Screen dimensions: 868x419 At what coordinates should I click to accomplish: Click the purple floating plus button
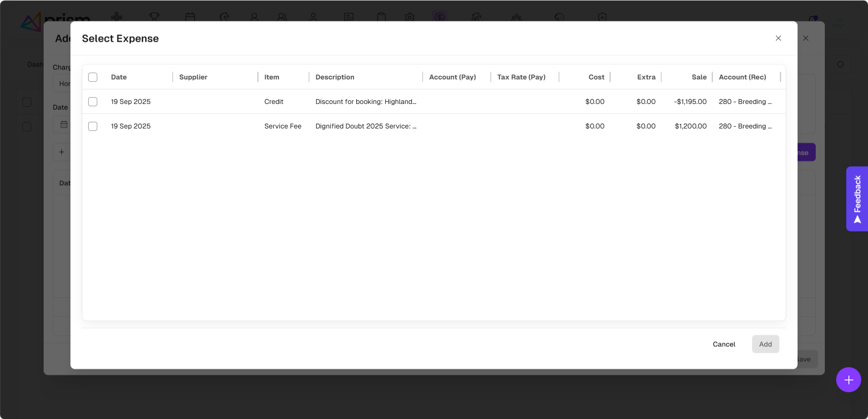848,380
